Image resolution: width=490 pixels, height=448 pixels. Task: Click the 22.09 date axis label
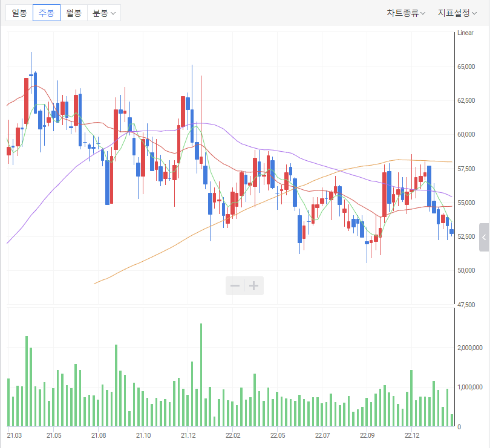367,435
